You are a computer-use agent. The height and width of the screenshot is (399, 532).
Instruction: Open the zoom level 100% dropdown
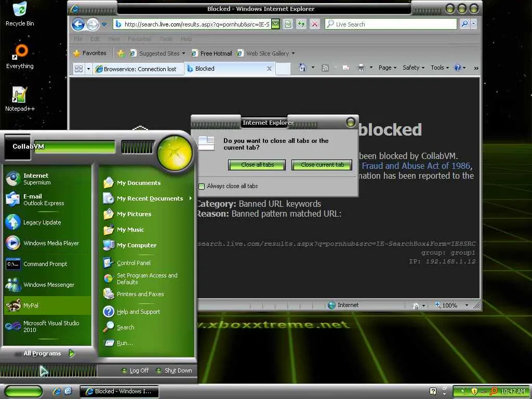pos(467,305)
